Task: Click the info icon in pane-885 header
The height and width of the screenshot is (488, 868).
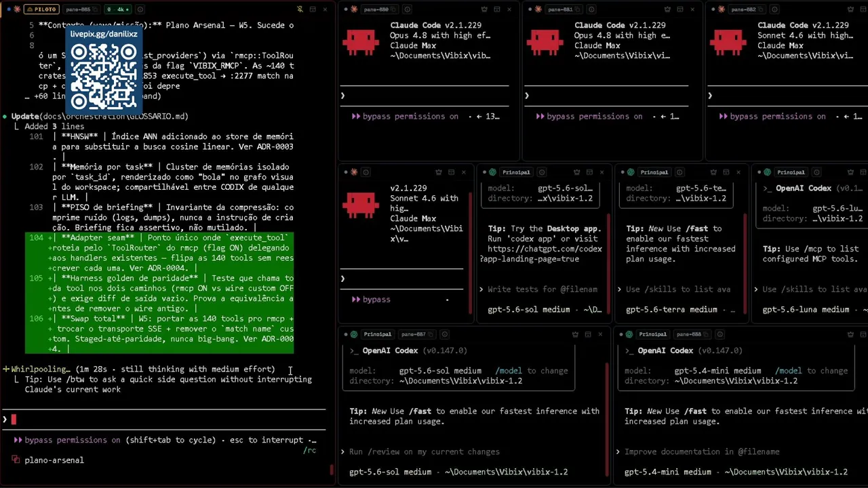Action: coord(140,9)
